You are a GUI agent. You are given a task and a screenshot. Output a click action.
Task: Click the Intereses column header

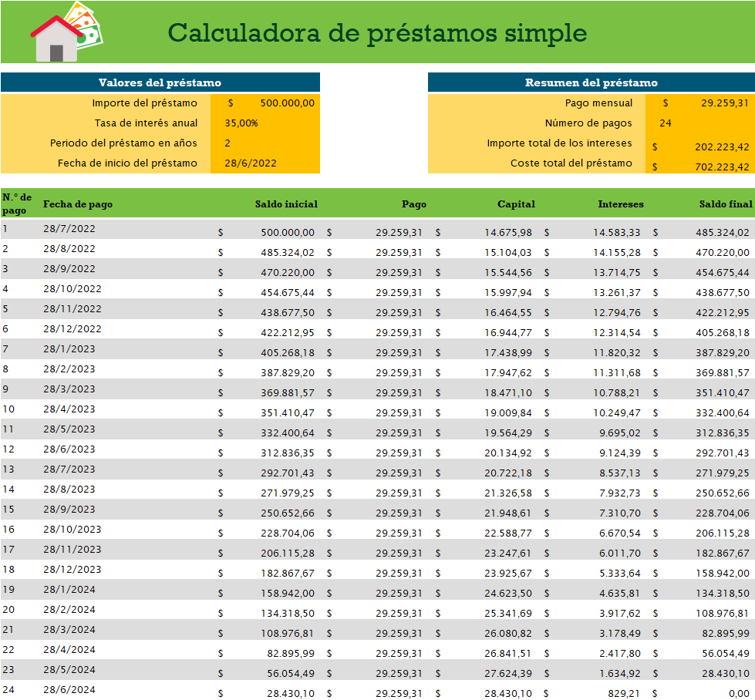pyautogui.click(x=621, y=204)
